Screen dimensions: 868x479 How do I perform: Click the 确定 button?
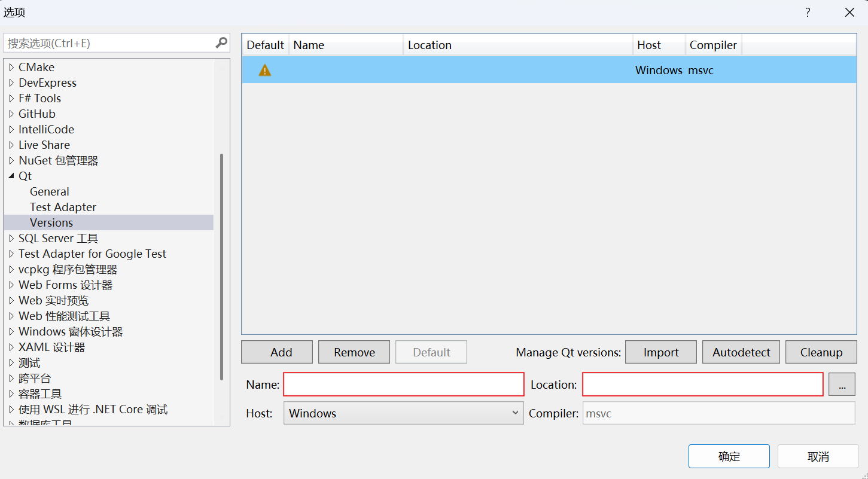[729, 456]
